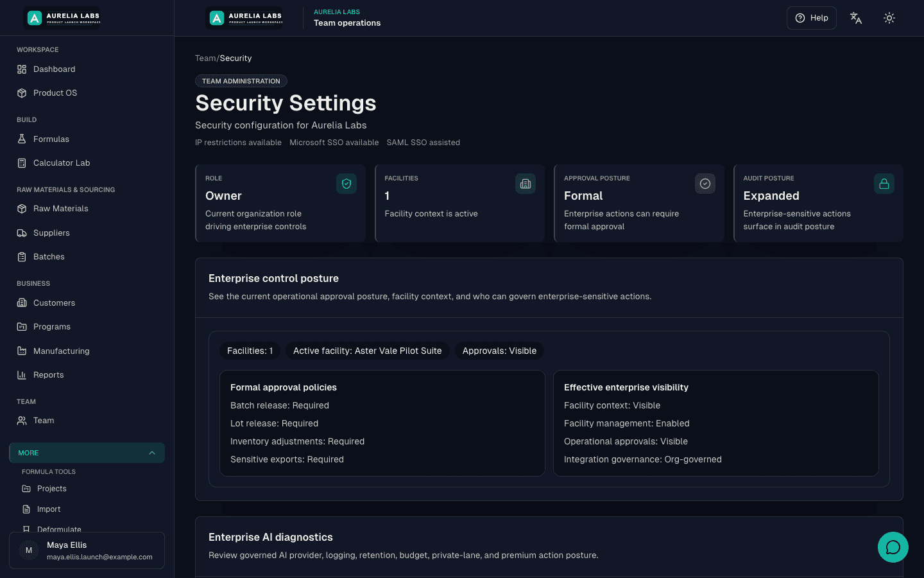Click the lock icon on Audit Posture card

[884, 184]
